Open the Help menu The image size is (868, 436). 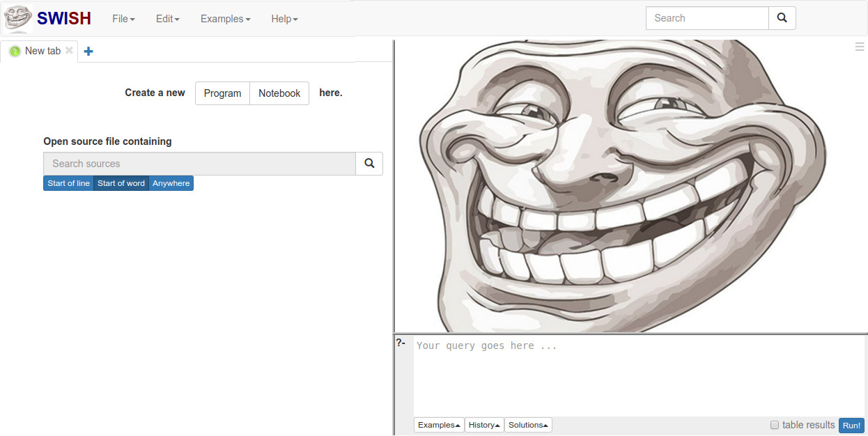pos(285,19)
